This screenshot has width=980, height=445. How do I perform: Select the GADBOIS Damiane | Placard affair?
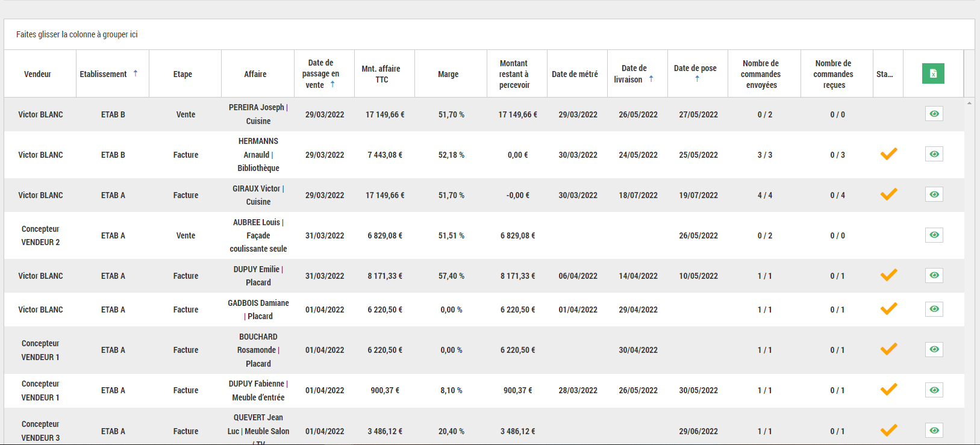(258, 310)
